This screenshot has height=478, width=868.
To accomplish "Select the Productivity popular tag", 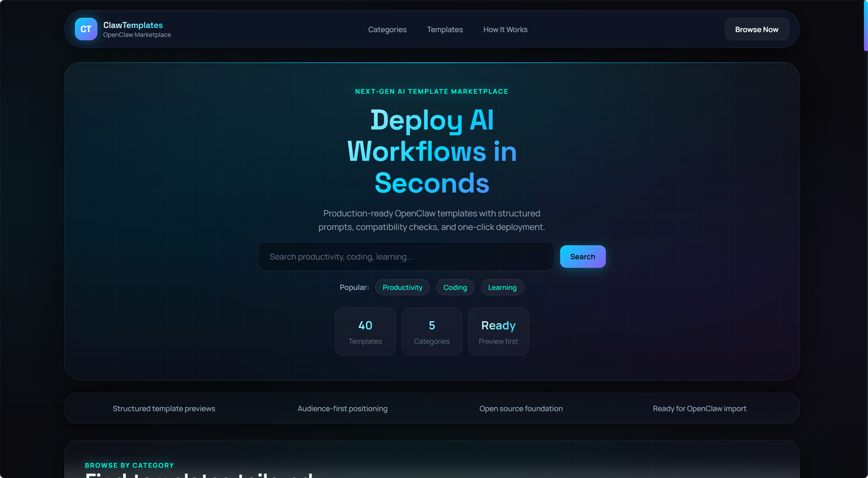I will click(x=402, y=288).
